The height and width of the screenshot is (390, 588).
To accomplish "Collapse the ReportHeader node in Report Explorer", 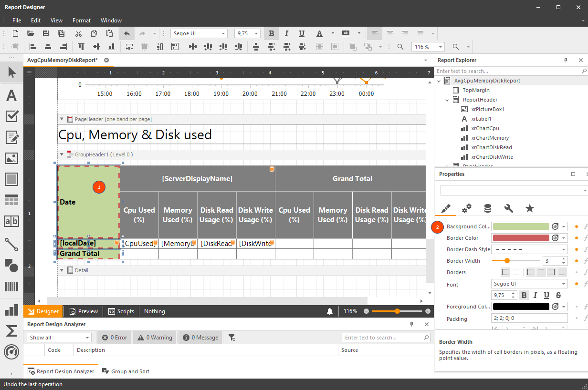I will tap(447, 100).
